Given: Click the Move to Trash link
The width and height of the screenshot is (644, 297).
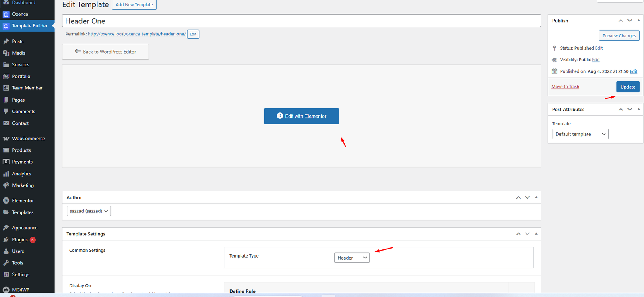Looking at the screenshot, I should click(x=565, y=87).
